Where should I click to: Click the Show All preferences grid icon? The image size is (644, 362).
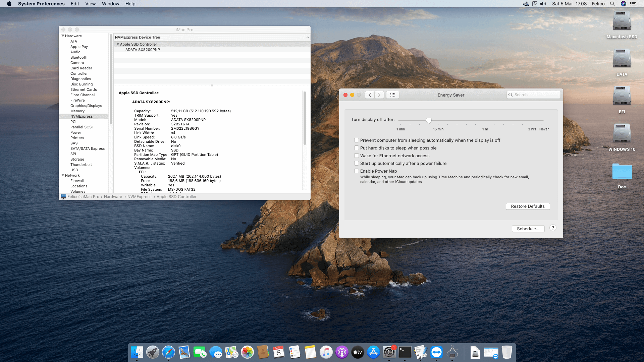pos(392,95)
